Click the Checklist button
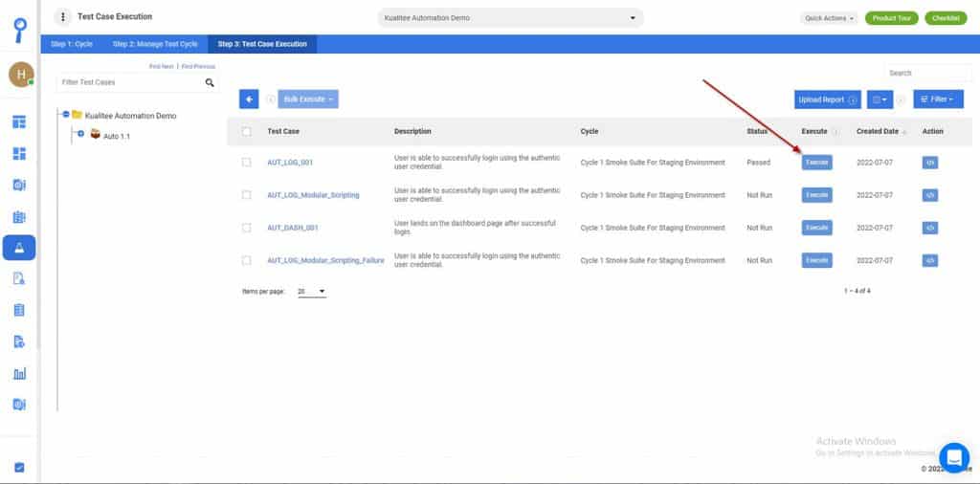This screenshot has width=980, height=484. (x=946, y=18)
